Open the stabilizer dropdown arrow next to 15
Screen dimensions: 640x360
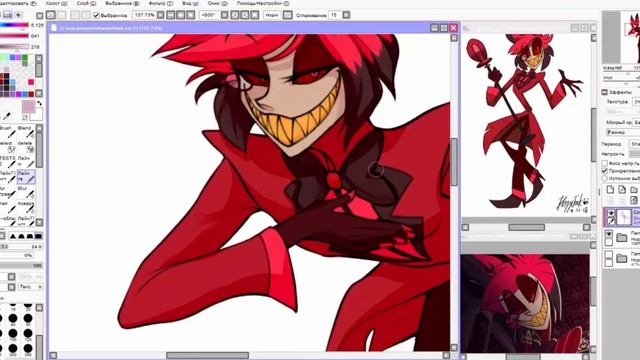point(346,15)
